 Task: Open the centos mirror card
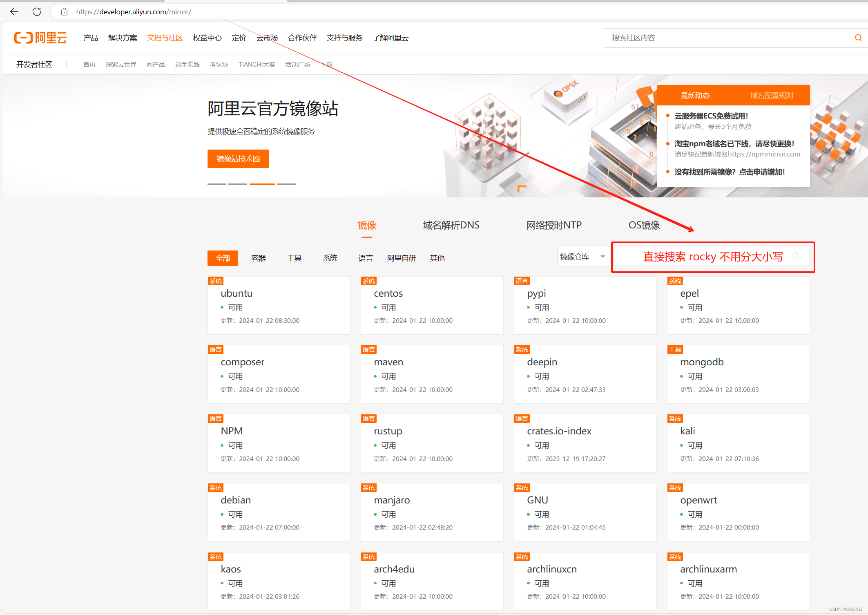[432, 306]
